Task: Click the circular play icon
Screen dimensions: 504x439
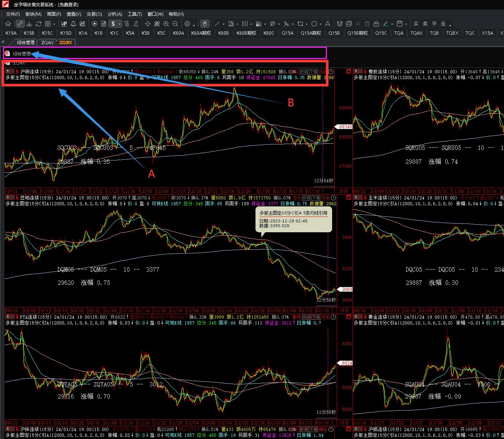Action: 95,24
